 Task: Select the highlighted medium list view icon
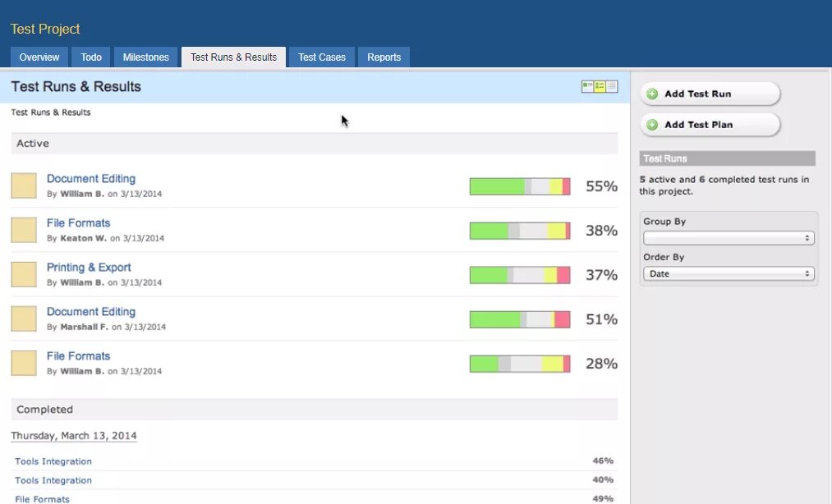[x=600, y=86]
